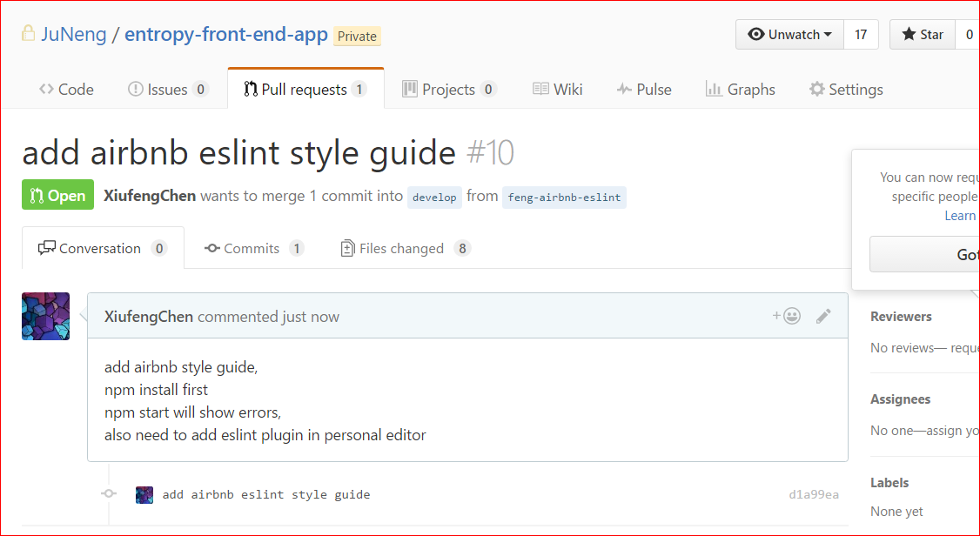
Task: Click the commit dot icon in timeline
Action: [109, 493]
